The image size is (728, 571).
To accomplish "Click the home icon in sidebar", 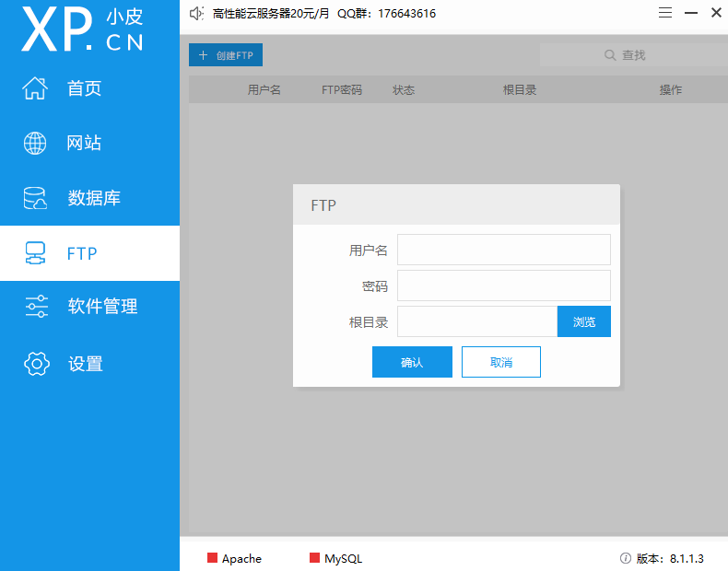I will (35, 88).
